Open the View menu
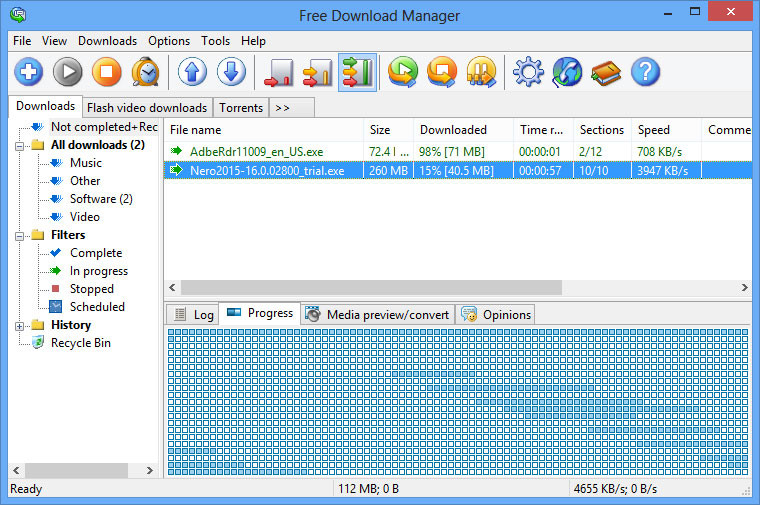Viewport: 760px width, 505px height. (54, 41)
